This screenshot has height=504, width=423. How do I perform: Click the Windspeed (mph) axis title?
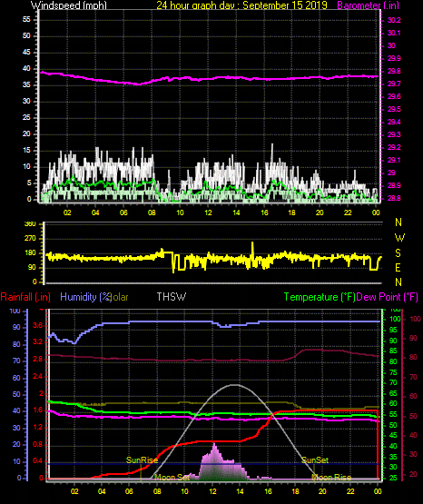tap(69, 5)
